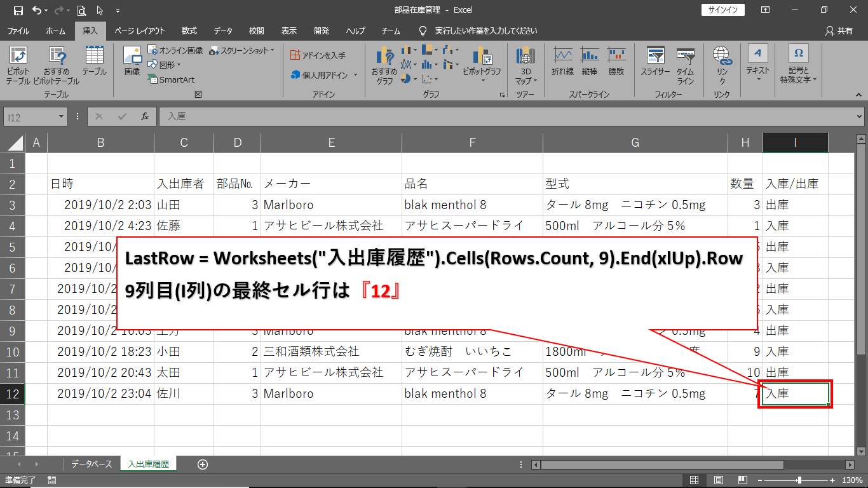The width and height of the screenshot is (868, 488).
Task: Insert a Timeline filter (タイムライン)
Action: [x=685, y=65]
